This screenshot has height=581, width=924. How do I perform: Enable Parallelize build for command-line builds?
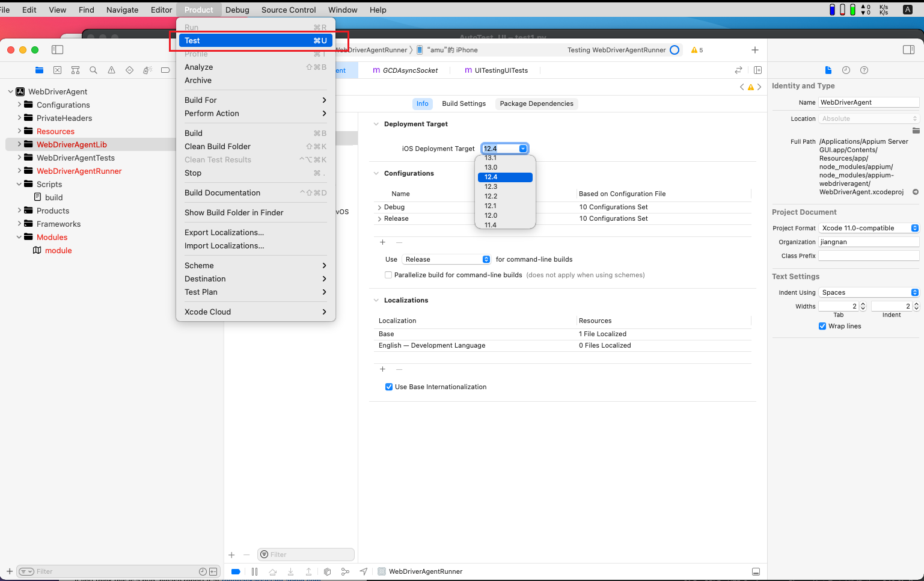(x=388, y=275)
